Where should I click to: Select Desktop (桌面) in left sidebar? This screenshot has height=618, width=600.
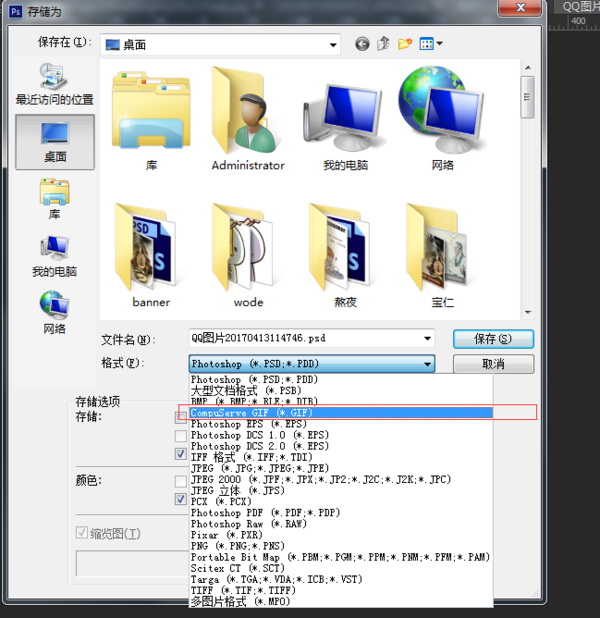click(55, 142)
